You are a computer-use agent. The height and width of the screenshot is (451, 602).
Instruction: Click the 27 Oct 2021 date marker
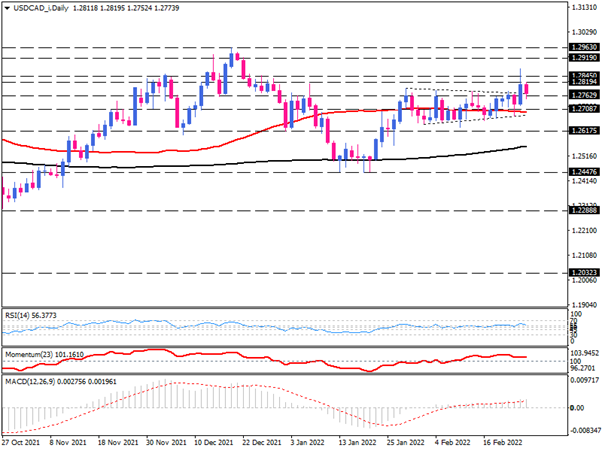pos(22,439)
